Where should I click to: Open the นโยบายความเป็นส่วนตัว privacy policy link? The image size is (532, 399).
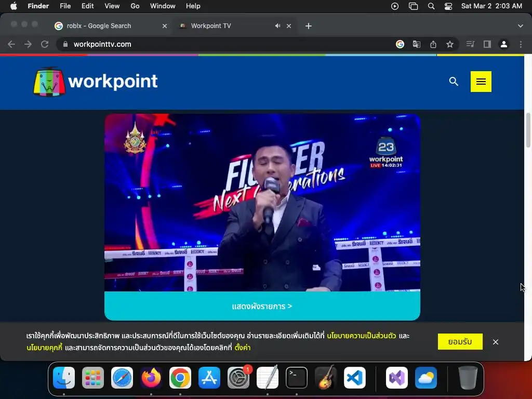click(x=362, y=336)
